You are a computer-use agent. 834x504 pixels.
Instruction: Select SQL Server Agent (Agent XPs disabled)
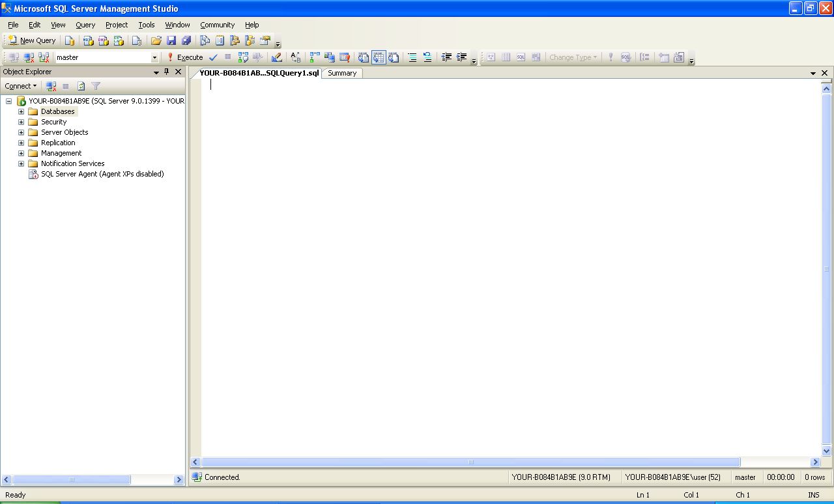[102, 174]
